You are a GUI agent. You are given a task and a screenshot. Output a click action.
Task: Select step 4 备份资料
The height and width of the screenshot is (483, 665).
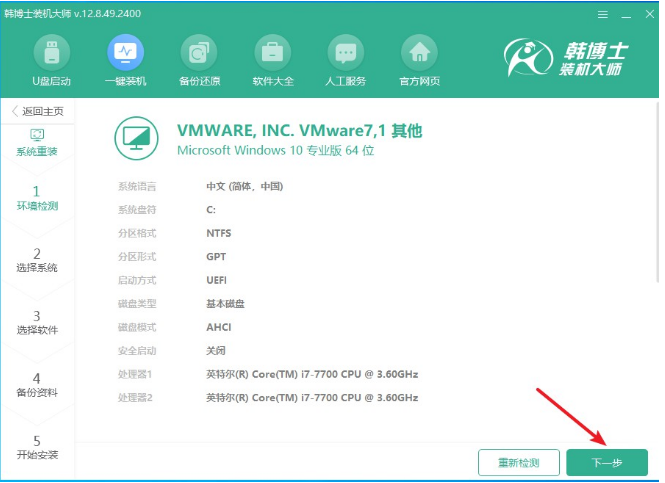37,385
